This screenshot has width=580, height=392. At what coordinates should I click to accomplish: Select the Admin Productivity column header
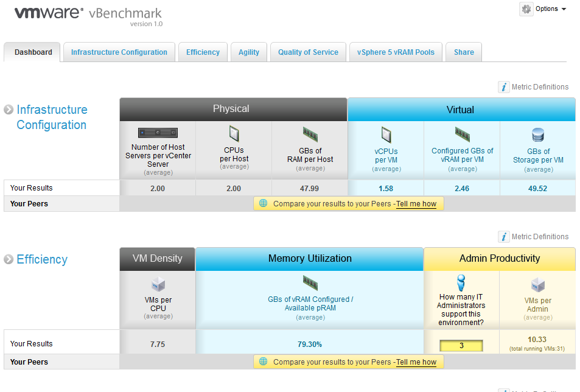tap(500, 259)
